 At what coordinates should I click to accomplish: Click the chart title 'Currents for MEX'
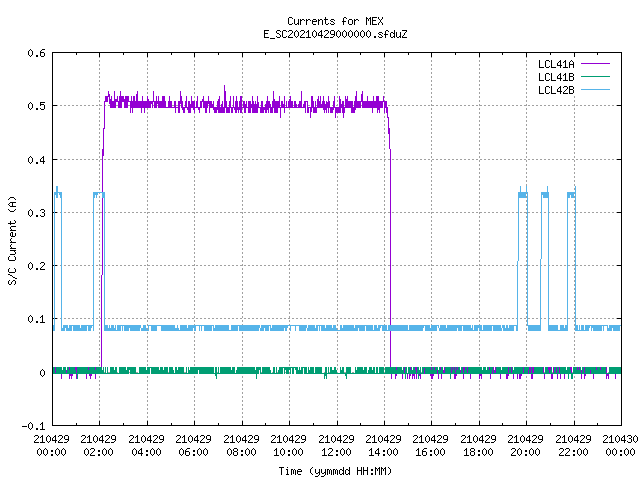coord(335,21)
